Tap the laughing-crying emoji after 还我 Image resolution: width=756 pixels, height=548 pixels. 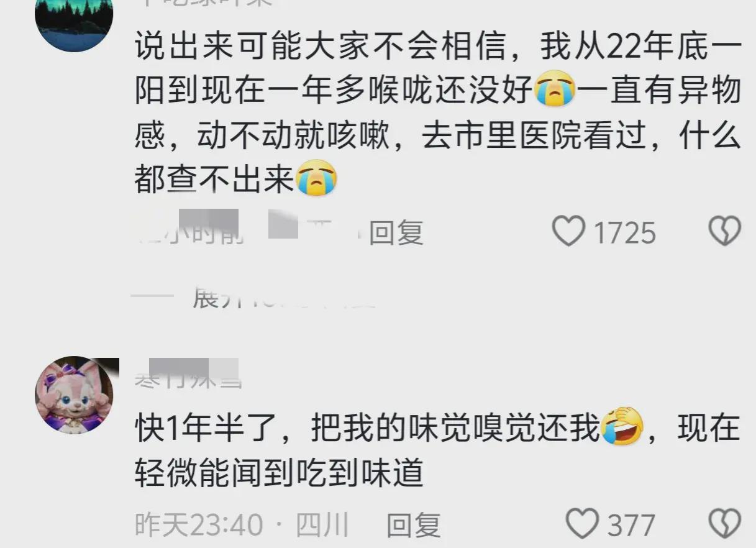(x=621, y=427)
